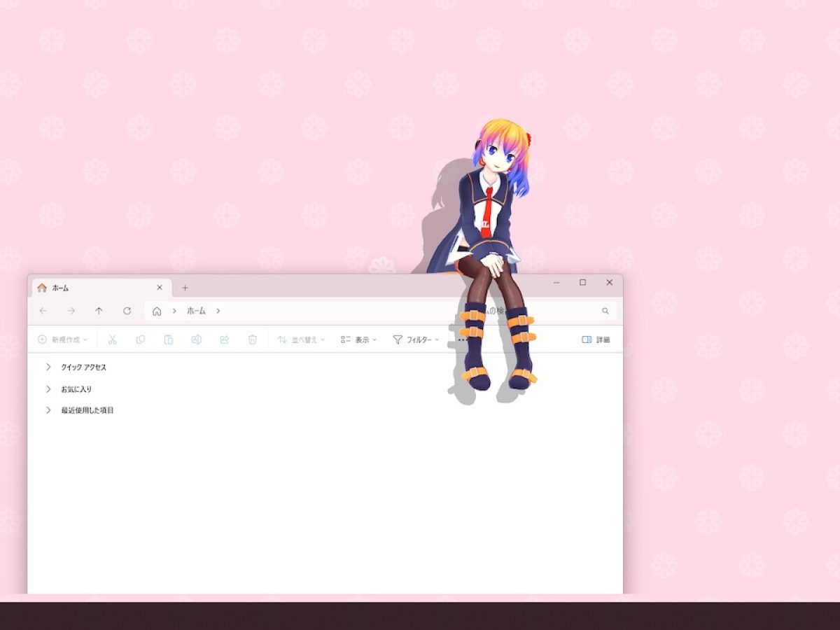Viewport: 840px width, 630px height.
Task: Open the 並べ替え sort dropdown
Action: point(302,339)
